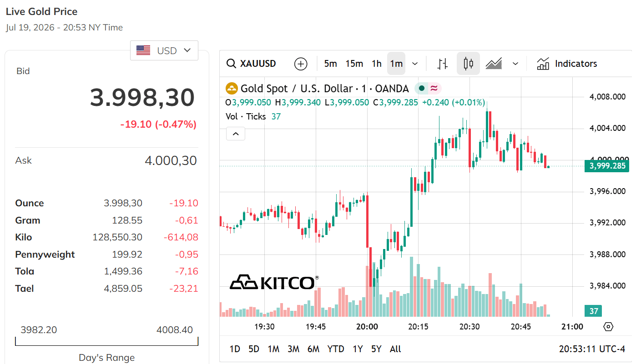This screenshot has width=636, height=364.
Task: Select the candlestick chart style icon
Action: 468,64
